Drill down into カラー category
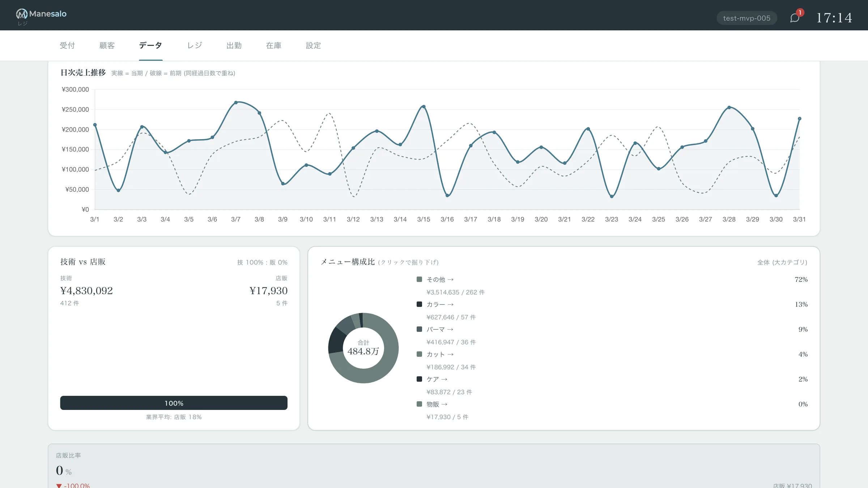Screen dimensions: 868x488 tap(440, 304)
